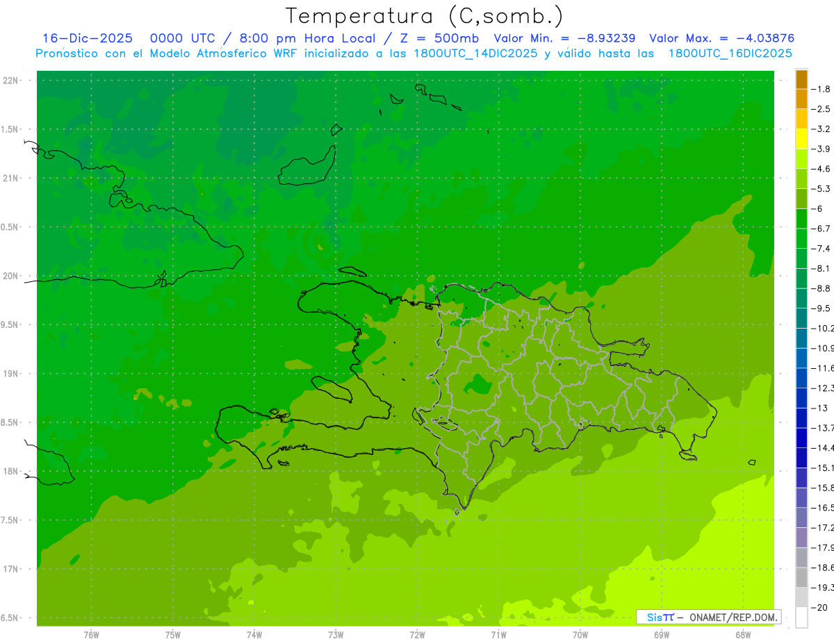Viewport: 834px width, 644px height.
Task: Select the "Z = 500mb" level text
Action: 439,38
